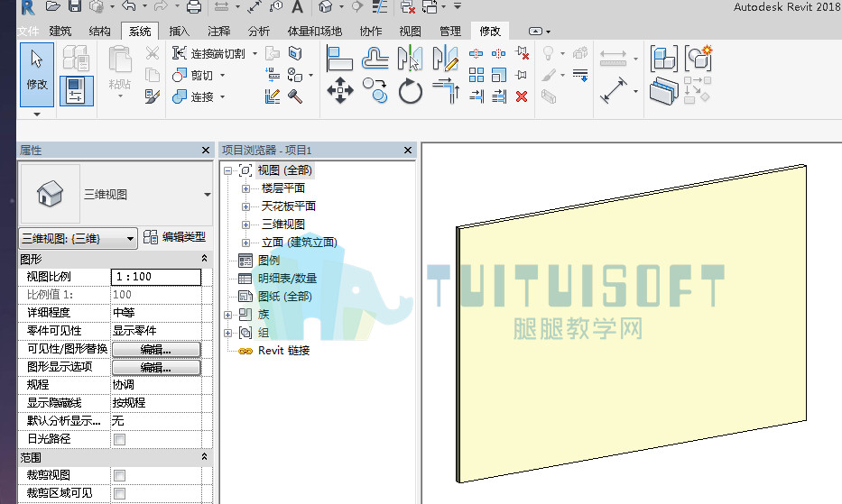
Task: Expand the 楼层平面 tree node
Action: click(x=245, y=189)
